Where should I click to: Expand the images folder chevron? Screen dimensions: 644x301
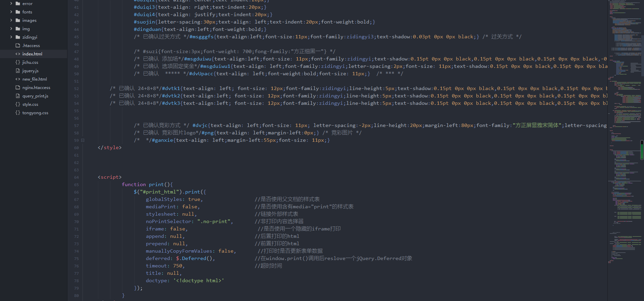(11, 20)
